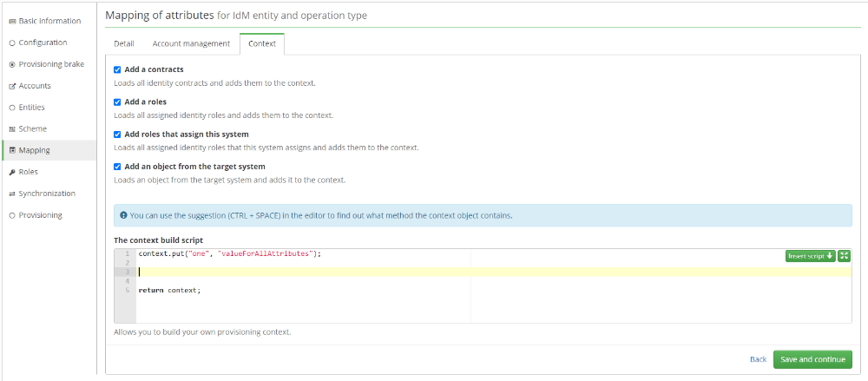Switch to the Detail tab
The width and height of the screenshot is (868, 381).
(124, 43)
